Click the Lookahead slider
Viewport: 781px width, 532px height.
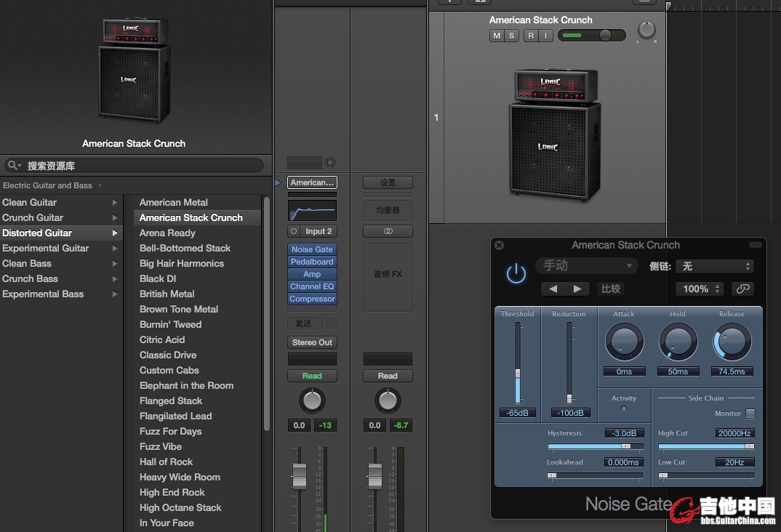596,476
